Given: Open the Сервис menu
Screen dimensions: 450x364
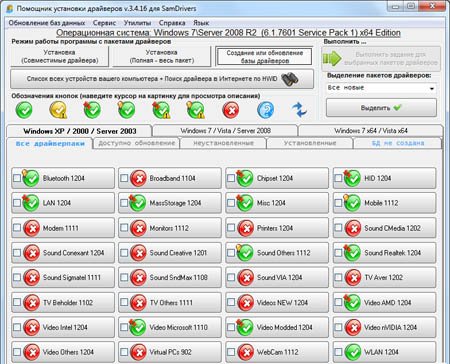Looking at the screenshot, I should click(104, 23).
